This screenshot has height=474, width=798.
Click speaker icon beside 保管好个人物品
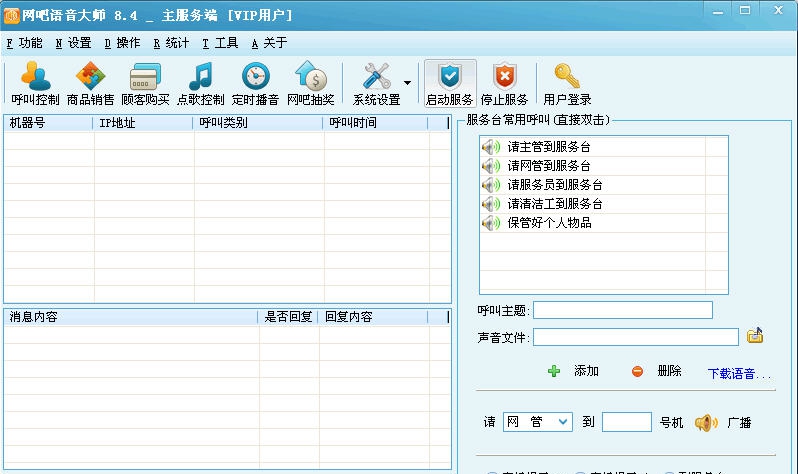(491, 223)
